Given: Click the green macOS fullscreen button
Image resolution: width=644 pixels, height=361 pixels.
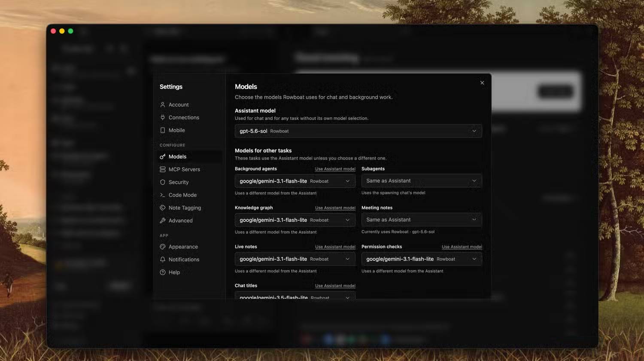Looking at the screenshot, I should (70, 31).
